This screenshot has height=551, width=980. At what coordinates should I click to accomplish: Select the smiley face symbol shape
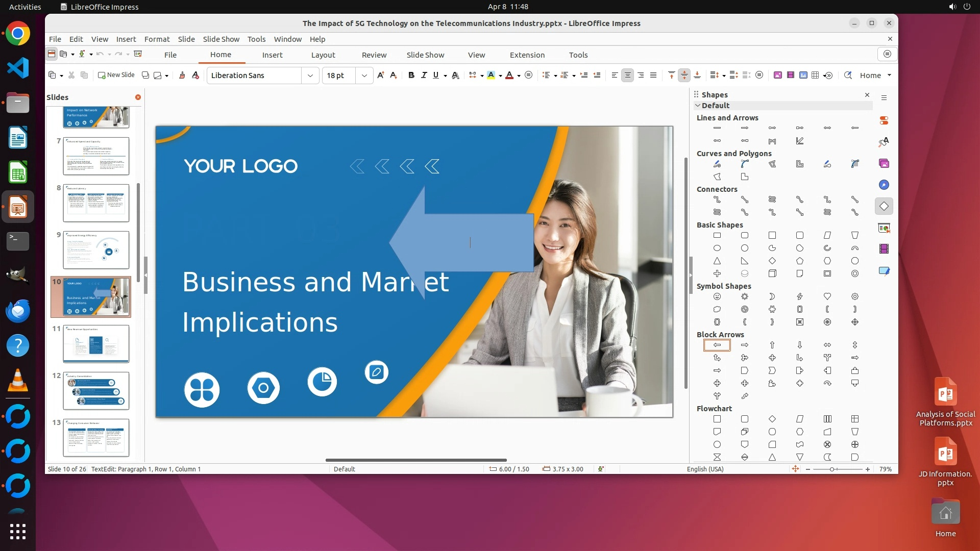click(717, 297)
